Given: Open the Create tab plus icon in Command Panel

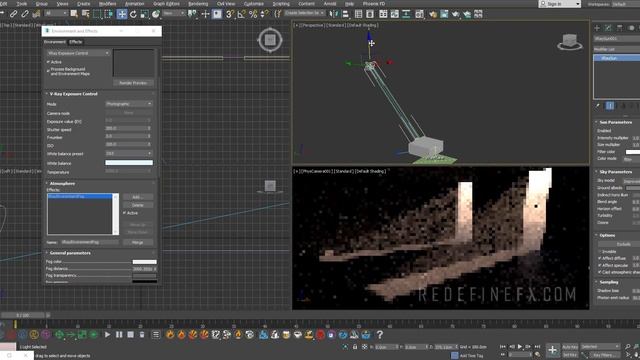Looking at the screenshot, I should [x=597, y=28].
